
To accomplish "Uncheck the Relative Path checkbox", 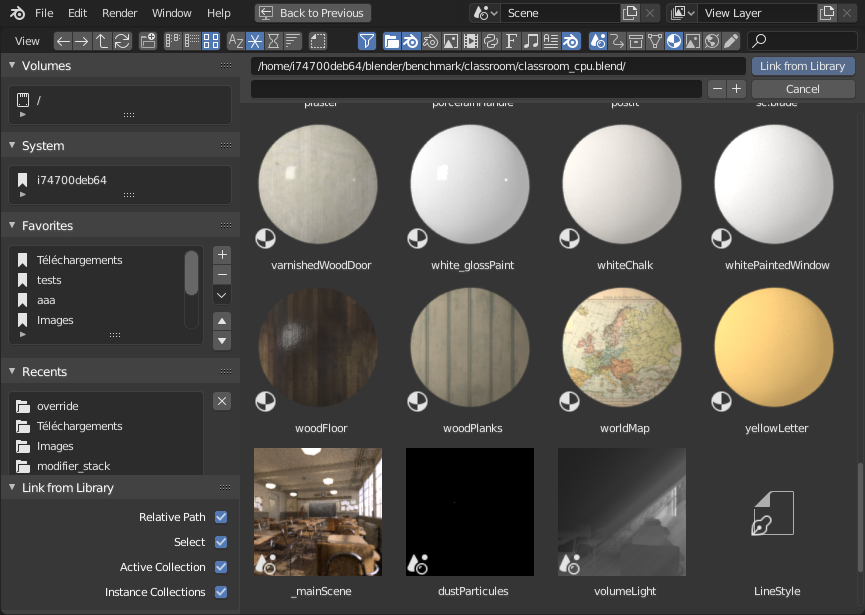I will [x=221, y=517].
